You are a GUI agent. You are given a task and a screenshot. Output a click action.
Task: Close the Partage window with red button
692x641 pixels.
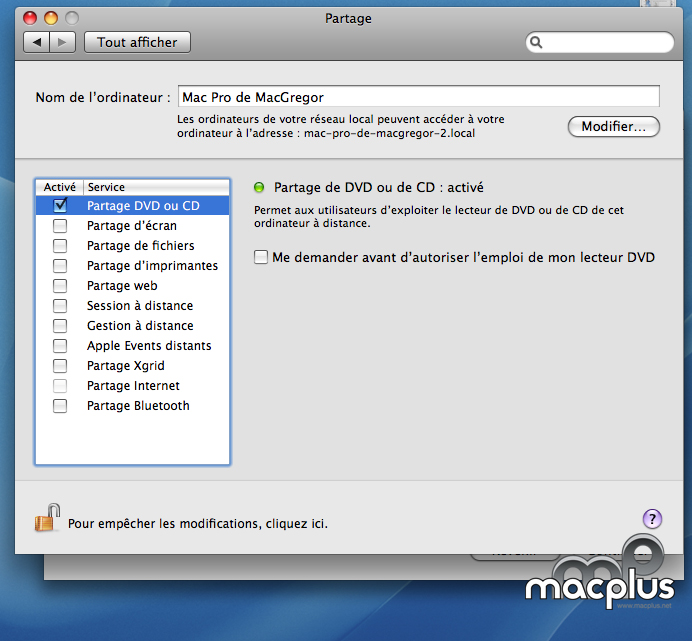30,18
